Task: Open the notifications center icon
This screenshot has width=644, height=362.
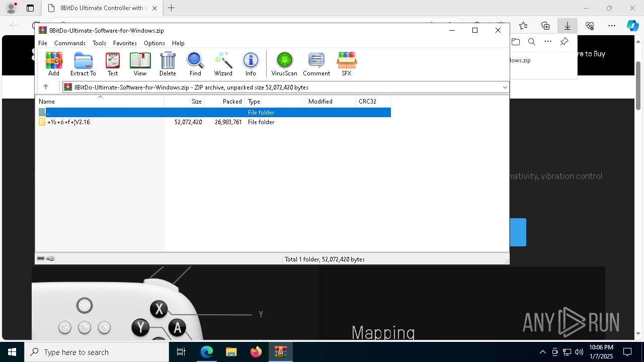Action: pyautogui.click(x=627, y=352)
